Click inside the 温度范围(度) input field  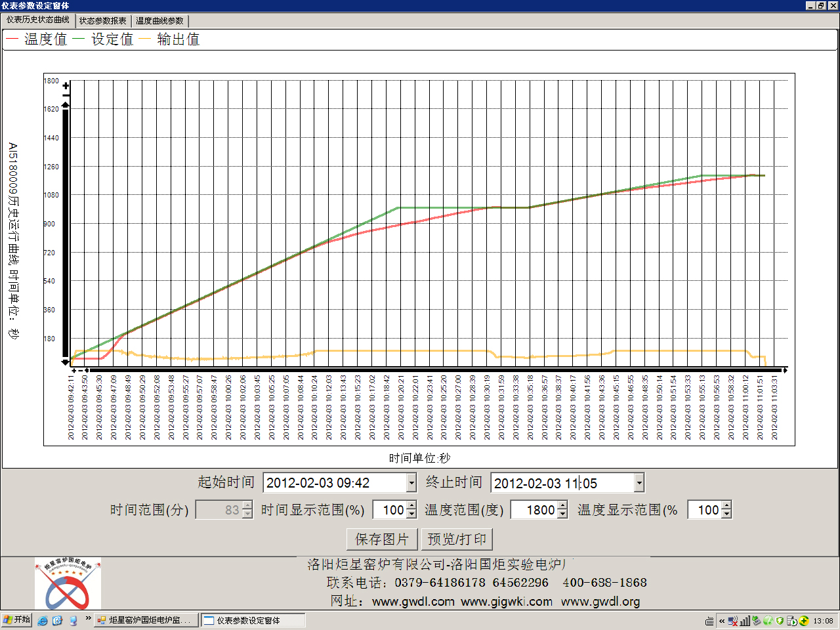[534, 510]
